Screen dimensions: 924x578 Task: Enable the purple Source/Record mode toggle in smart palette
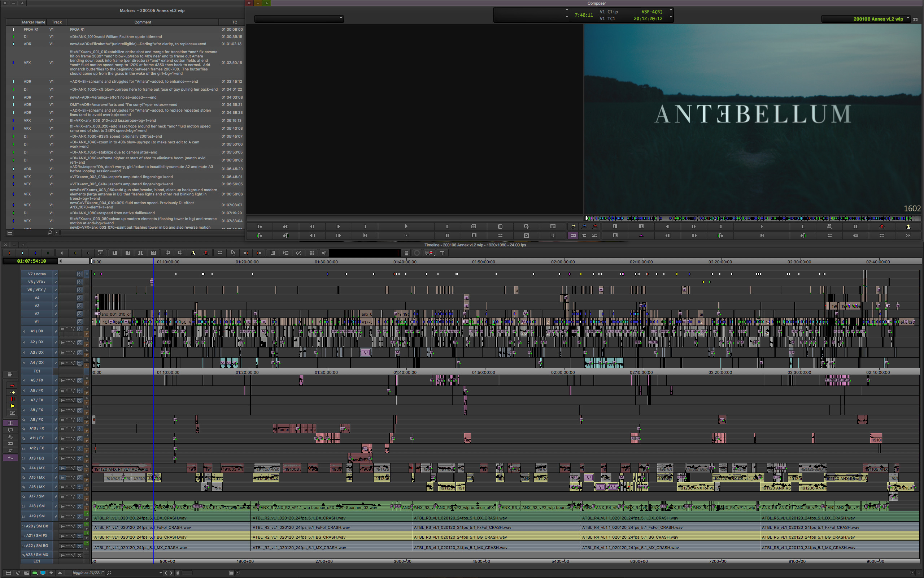[10, 423]
